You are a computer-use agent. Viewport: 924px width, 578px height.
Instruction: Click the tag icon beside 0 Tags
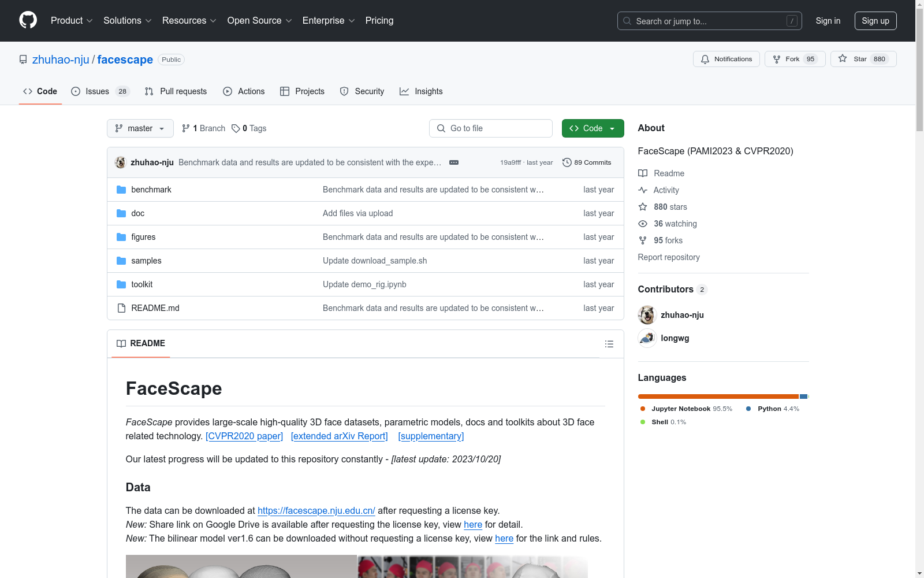[236, 128]
